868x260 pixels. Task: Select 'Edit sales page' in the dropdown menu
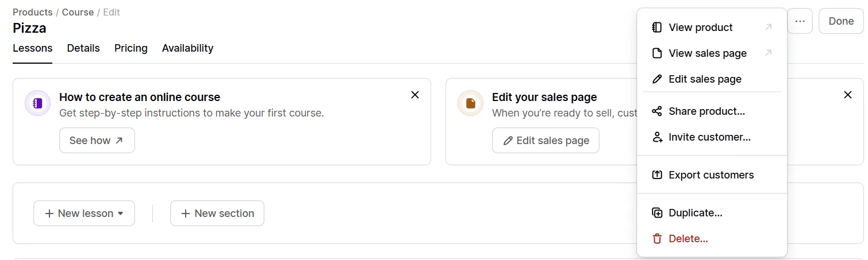click(705, 79)
